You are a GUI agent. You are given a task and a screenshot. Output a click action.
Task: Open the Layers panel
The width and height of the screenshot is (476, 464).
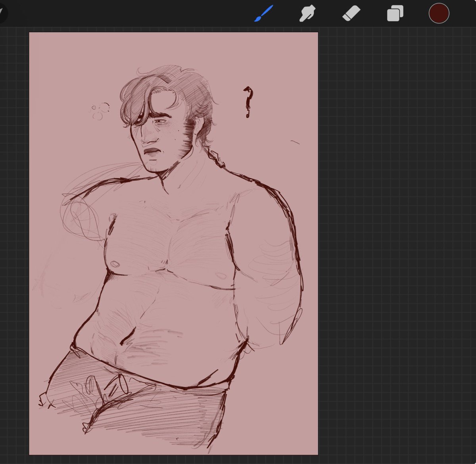click(x=395, y=13)
